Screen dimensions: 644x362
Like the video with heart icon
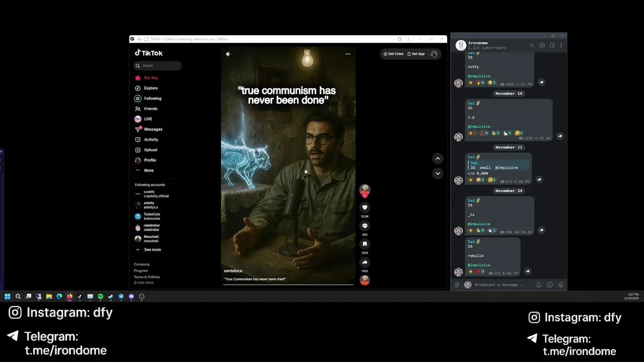365,207
